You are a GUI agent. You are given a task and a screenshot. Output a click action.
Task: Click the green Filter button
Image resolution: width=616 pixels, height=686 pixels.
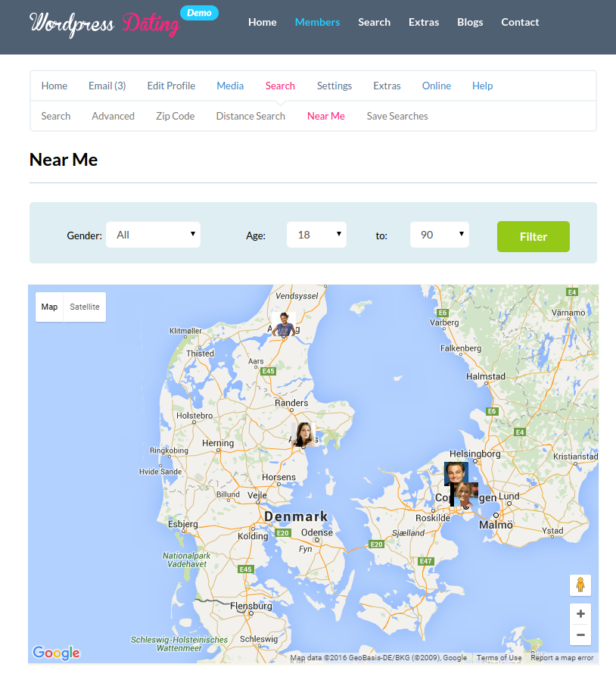[x=534, y=237]
